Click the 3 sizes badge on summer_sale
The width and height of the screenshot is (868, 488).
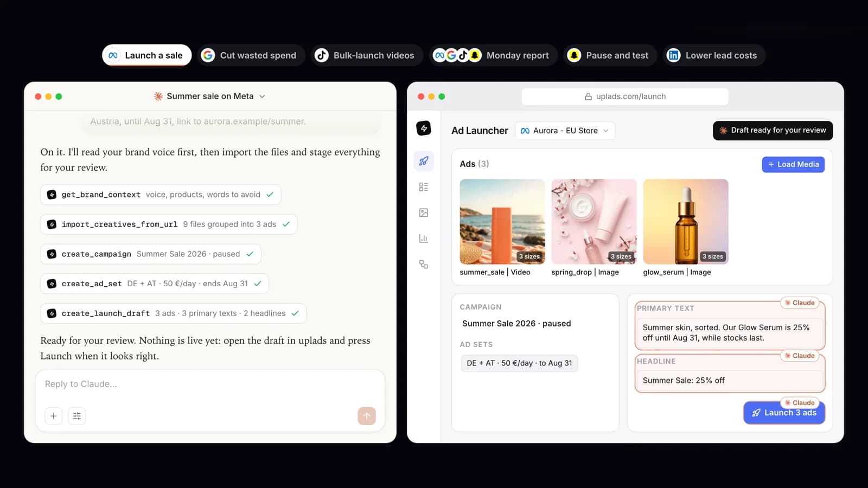click(529, 256)
